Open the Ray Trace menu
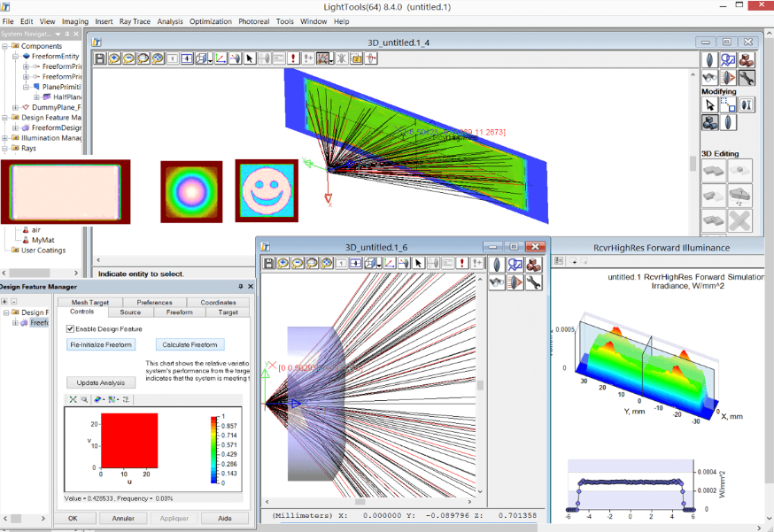Screen dimensions: 774x532 coord(135,21)
